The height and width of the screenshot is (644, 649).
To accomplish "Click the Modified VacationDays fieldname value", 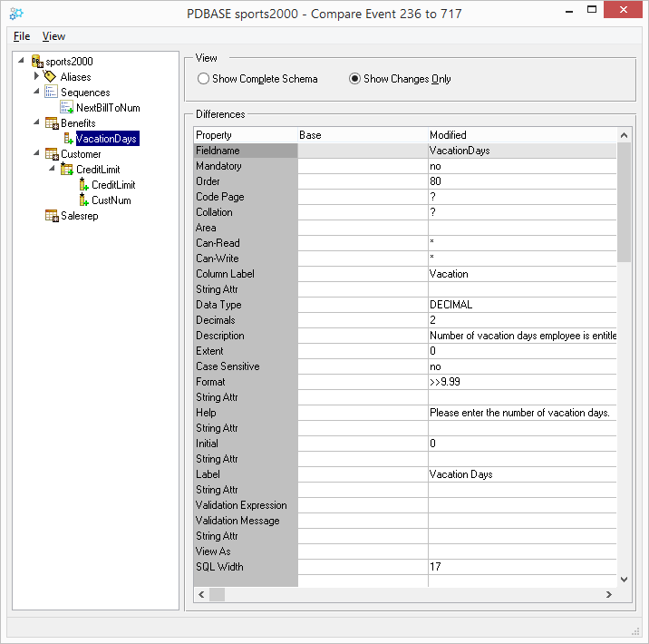I will click(460, 151).
